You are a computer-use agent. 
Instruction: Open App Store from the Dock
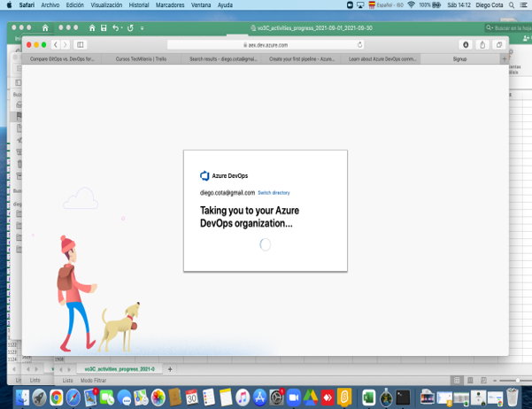[259, 397]
